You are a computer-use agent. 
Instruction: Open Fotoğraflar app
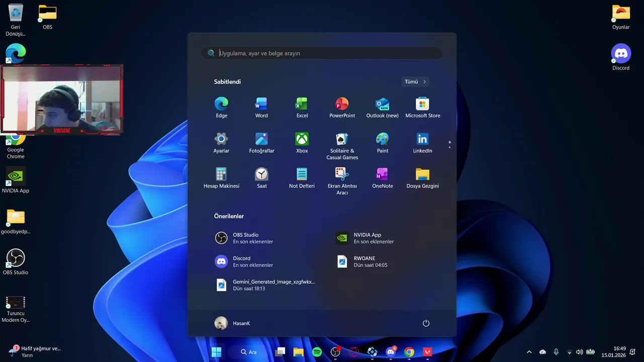pos(262,143)
